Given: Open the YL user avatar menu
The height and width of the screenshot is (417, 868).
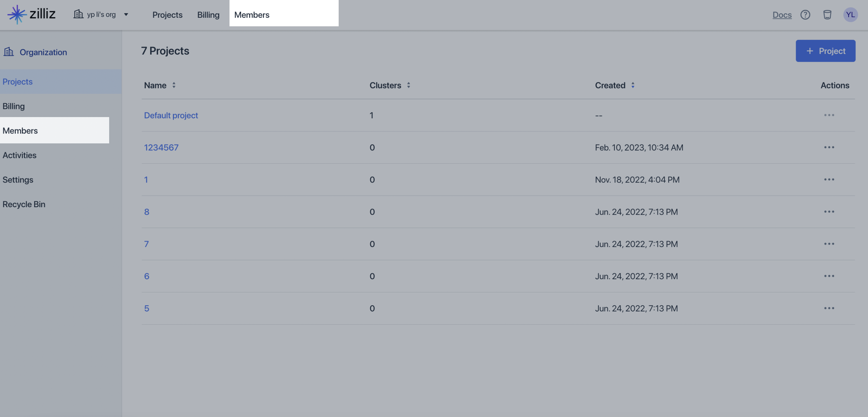Looking at the screenshot, I should pyautogui.click(x=850, y=14).
